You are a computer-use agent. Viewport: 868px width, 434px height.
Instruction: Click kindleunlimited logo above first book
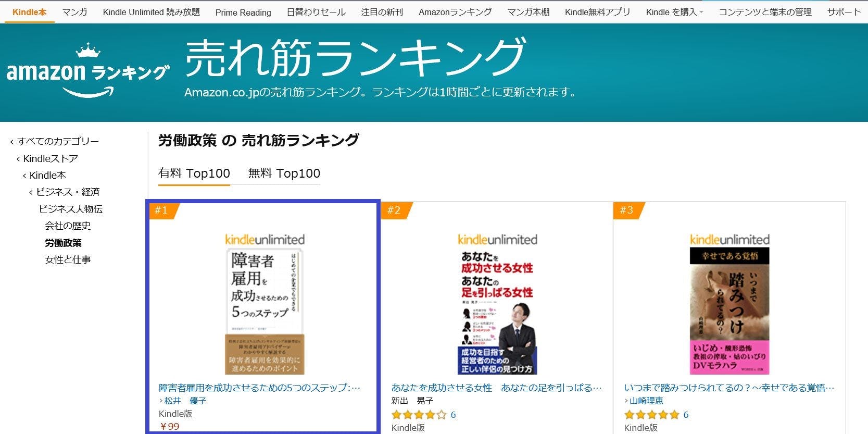[265, 240]
